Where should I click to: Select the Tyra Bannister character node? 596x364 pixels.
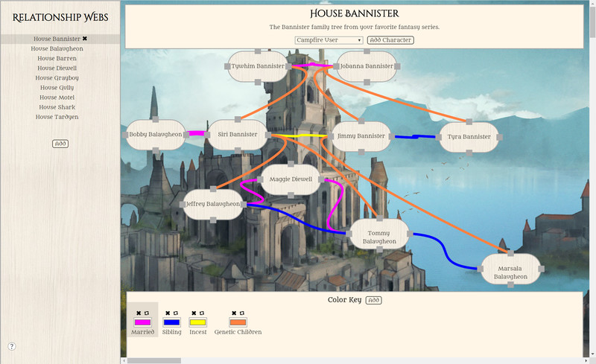click(x=469, y=137)
